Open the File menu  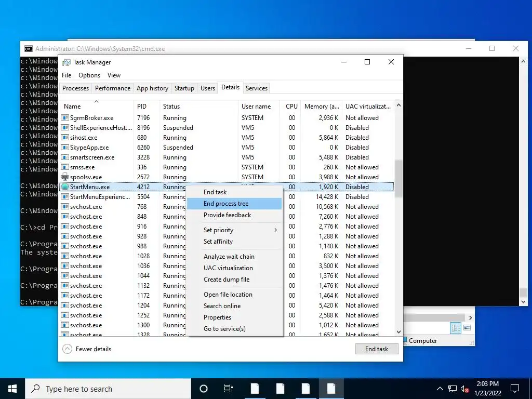(66, 75)
